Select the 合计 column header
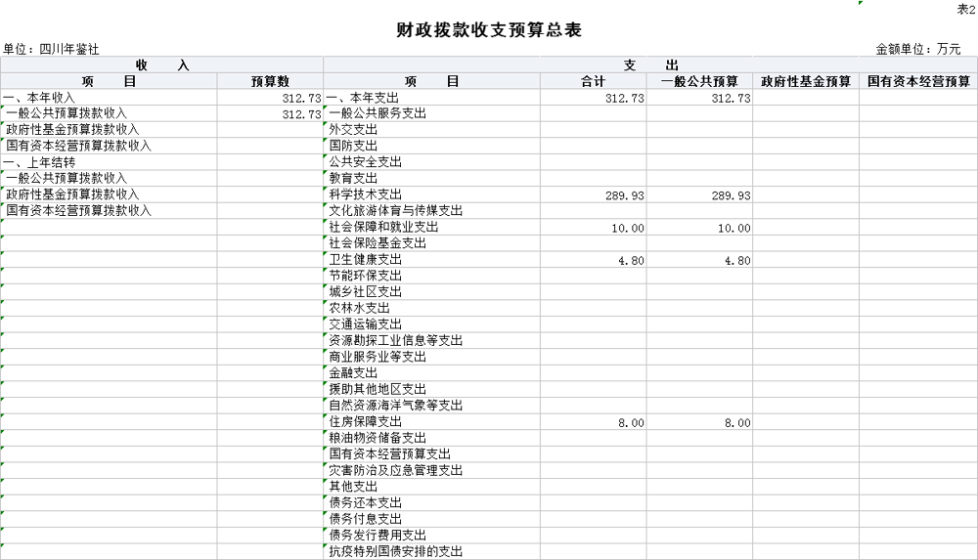Viewport: 978px width, 560px height. 594,82
